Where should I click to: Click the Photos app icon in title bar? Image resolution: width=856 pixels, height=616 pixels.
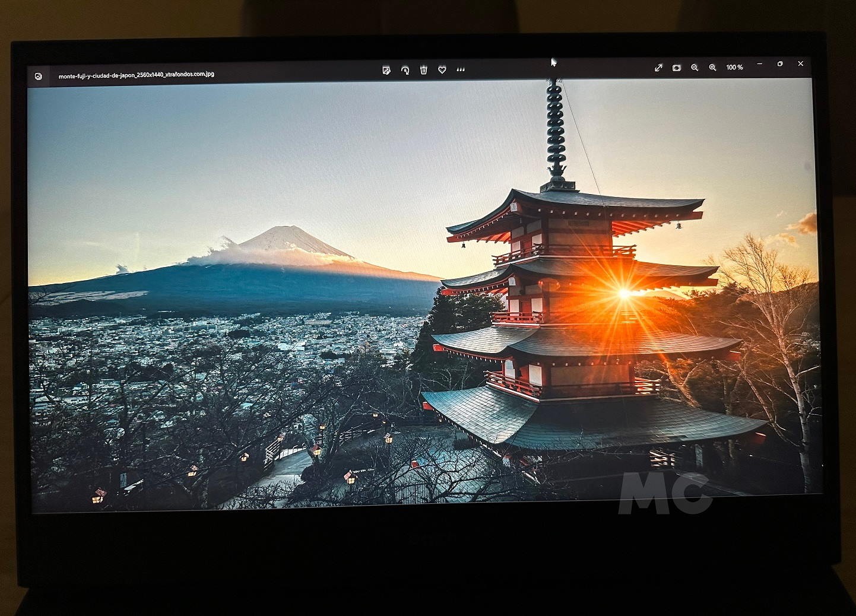pos(39,77)
